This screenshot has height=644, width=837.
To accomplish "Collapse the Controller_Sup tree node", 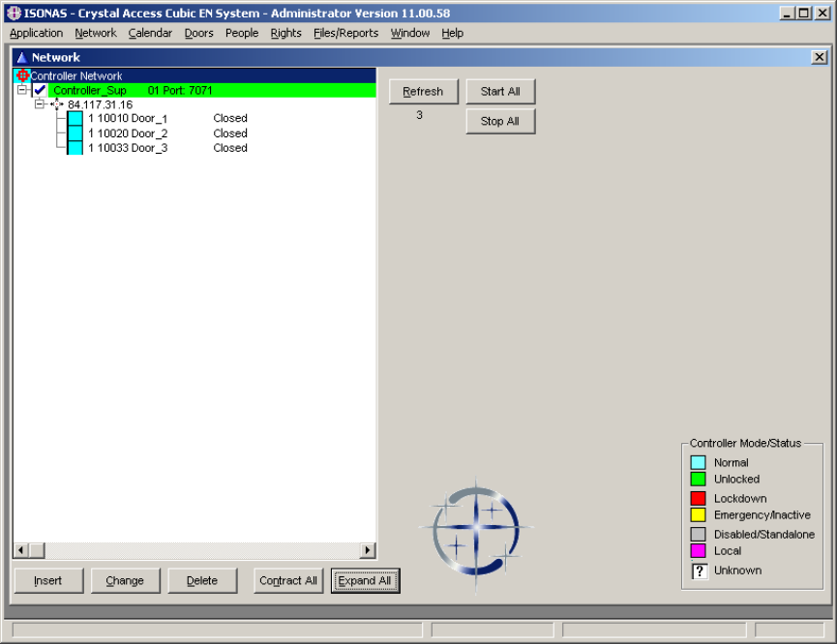I will [x=22, y=90].
